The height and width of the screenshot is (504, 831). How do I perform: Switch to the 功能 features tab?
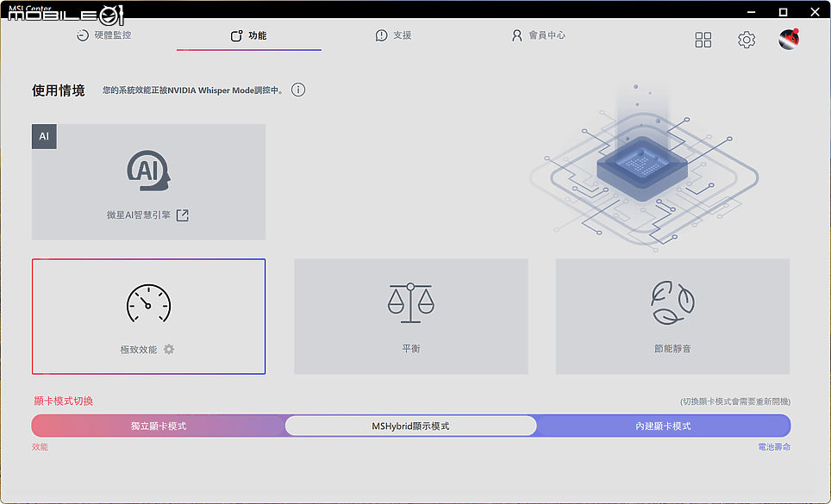coord(248,35)
